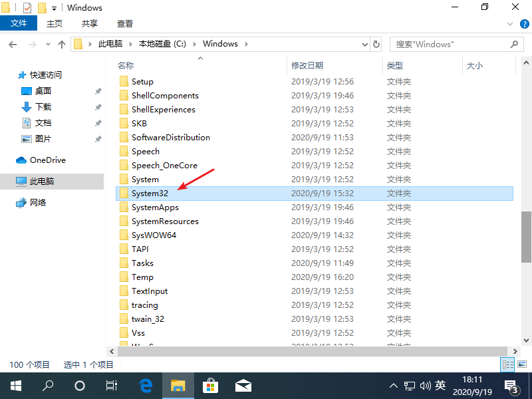This screenshot has width=532, height=399.
Task: Click the Forward navigation arrow
Action: [x=32, y=45]
